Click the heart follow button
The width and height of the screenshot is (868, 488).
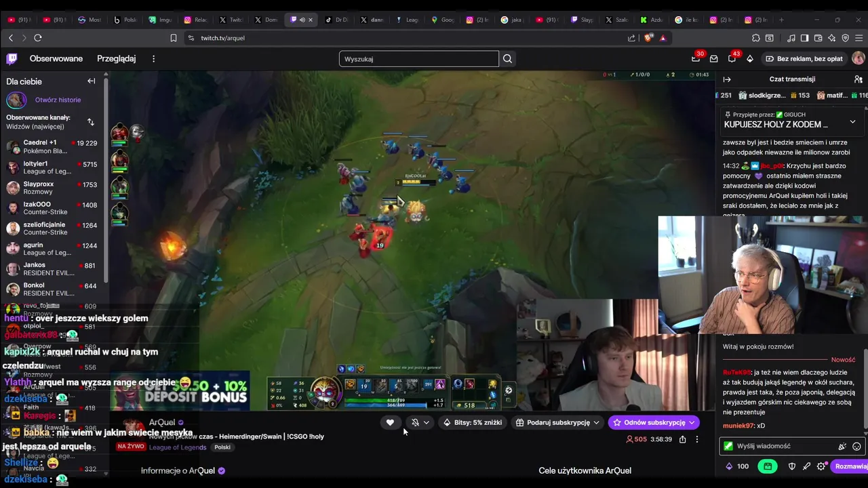pyautogui.click(x=390, y=422)
